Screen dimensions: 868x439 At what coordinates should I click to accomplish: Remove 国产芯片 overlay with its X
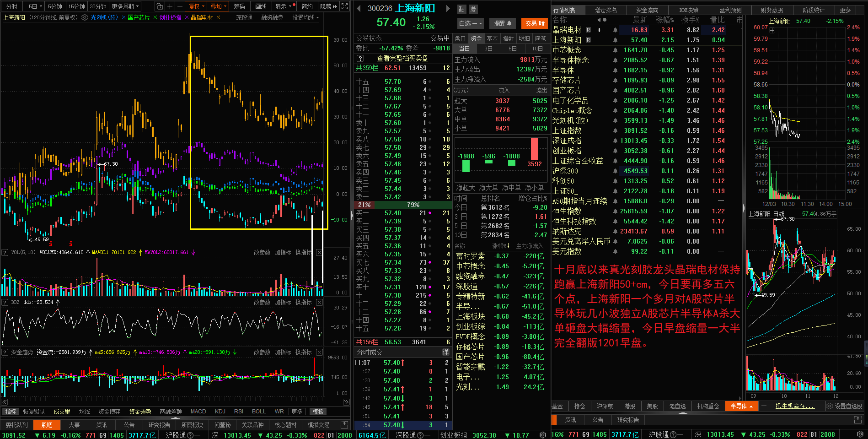[x=155, y=17]
